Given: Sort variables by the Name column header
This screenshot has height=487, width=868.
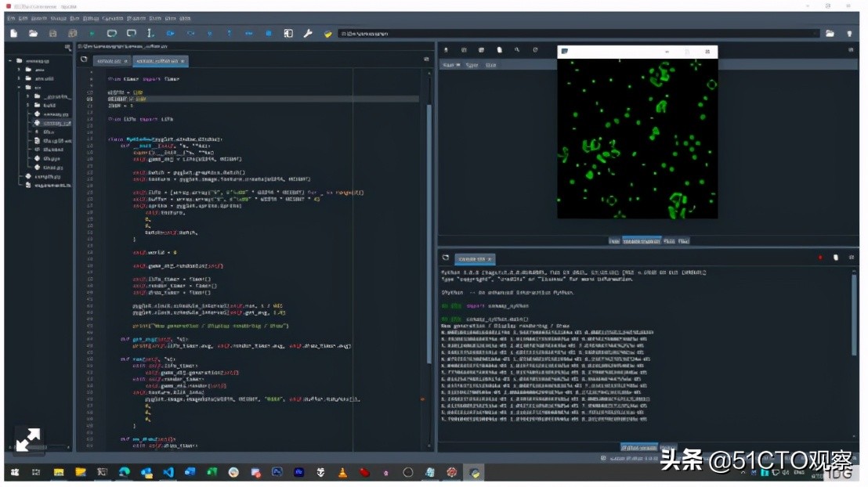Looking at the screenshot, I should [x=452, y=65].
